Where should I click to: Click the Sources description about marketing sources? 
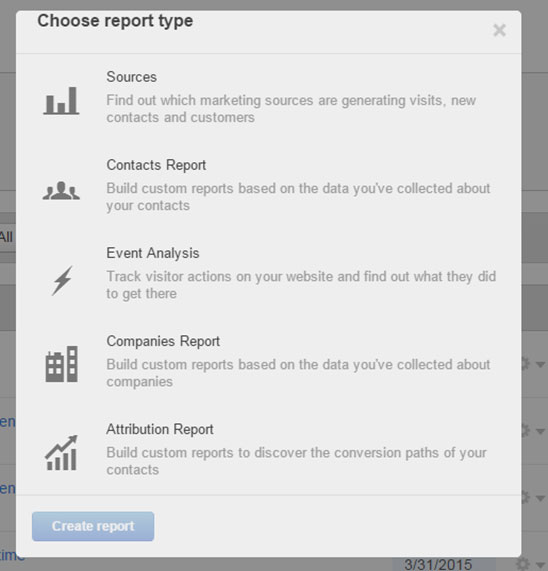coord(291,109)
